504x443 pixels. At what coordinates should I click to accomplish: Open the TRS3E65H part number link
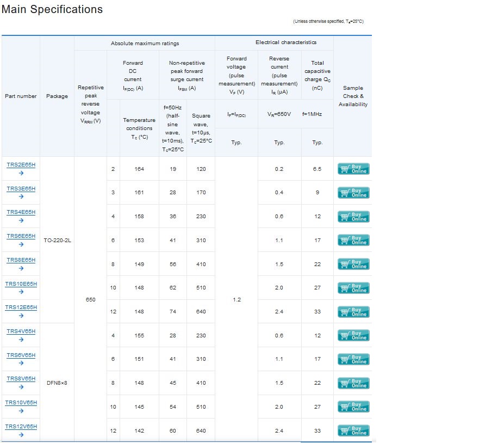point(21,189)
